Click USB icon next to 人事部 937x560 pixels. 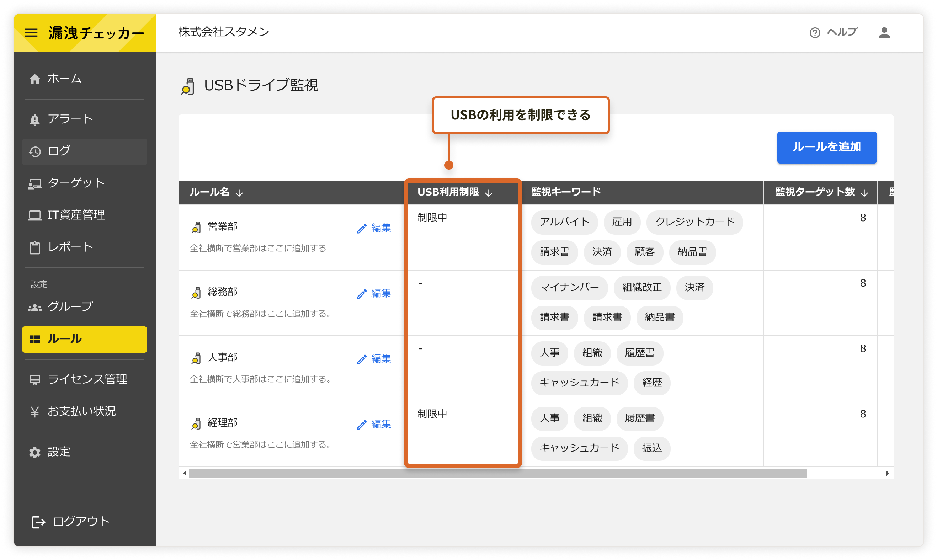(x=196, y=358)
